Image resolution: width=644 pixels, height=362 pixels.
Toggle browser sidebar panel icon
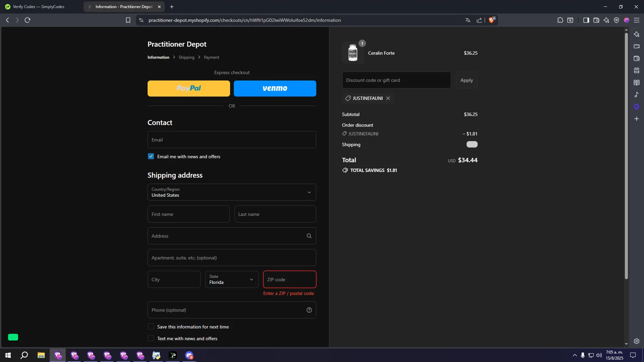pos(586,20)
